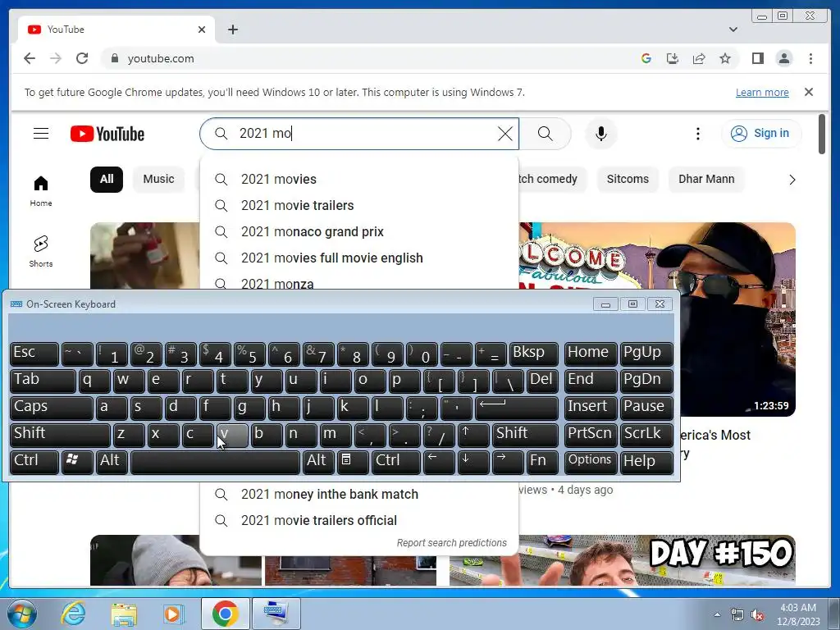Choose suggestion 2021 movies
840x630 pixels.
pyautogui.click(x=359, y=179)
